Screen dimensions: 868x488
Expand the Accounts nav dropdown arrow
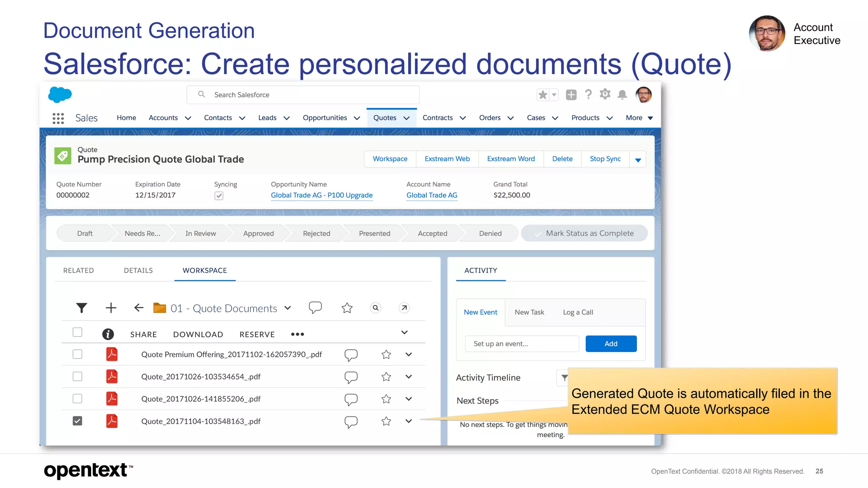pyautogui.click(x=188, y=118)
